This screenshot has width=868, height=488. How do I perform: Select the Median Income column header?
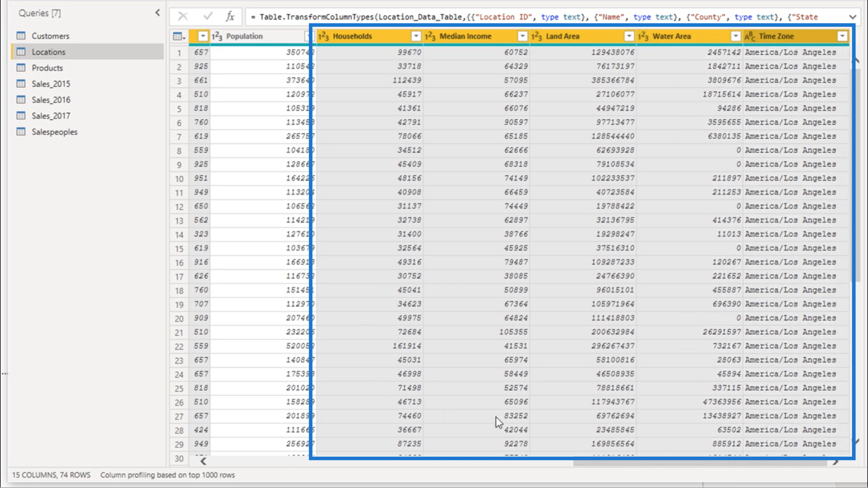[476, 36]
